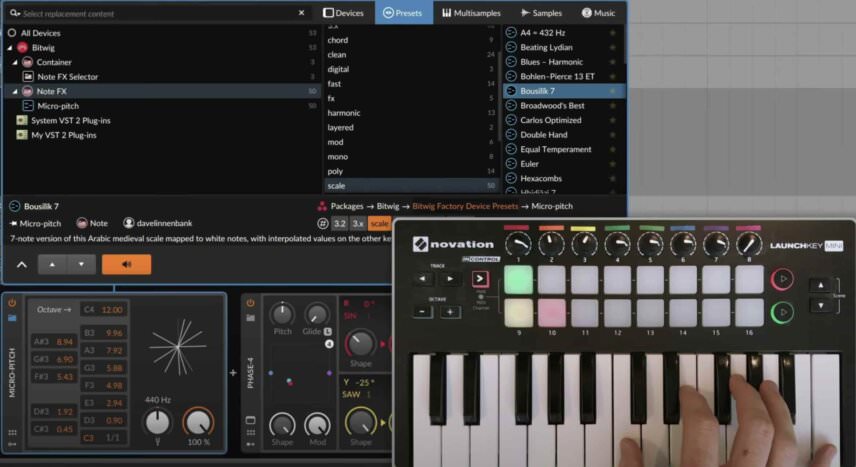The width and height of the screenshot is (856, 467).
Task: Favorite the Euler preset star
Action: (613, 163)
